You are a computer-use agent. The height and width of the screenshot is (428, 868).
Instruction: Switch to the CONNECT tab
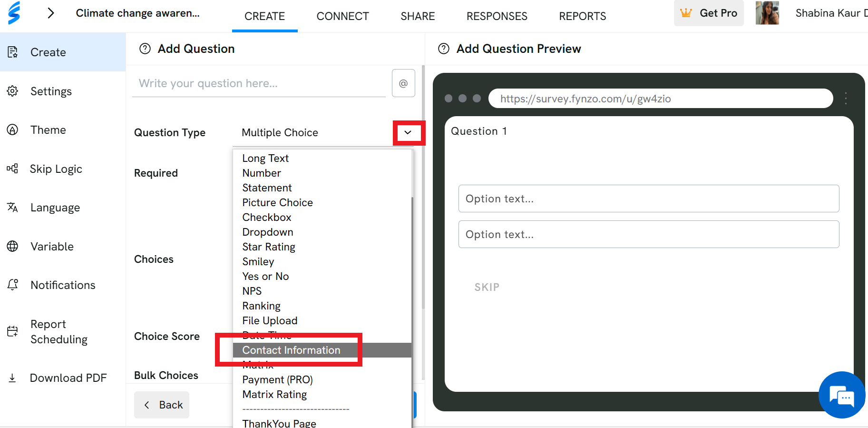click(342, 16)
